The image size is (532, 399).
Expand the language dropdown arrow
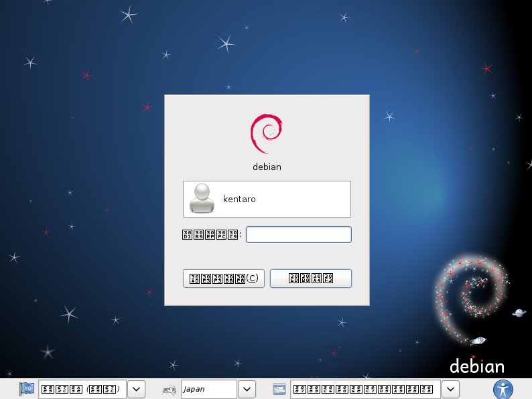point(137,389)
